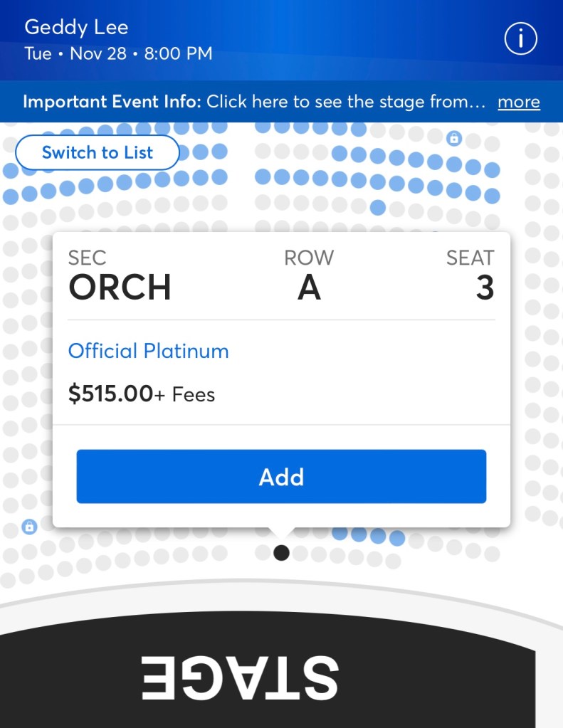
Task: Click the STAGE area on the map
Action: click(239, 676)
